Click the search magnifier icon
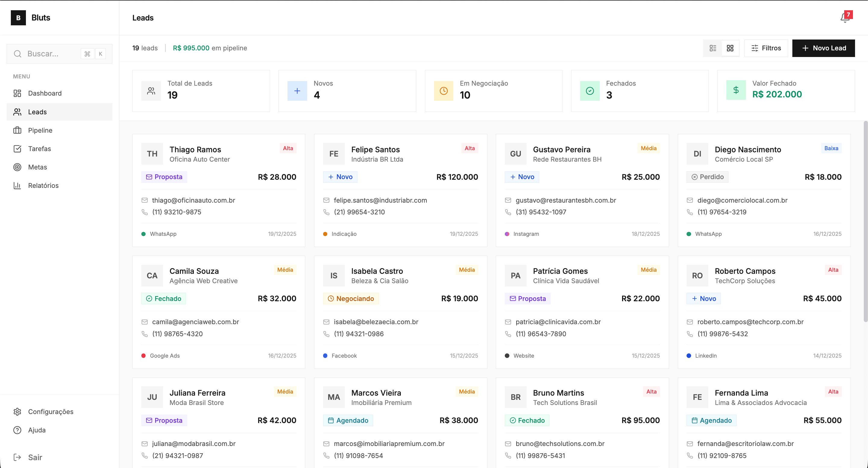 coord(18,54)
